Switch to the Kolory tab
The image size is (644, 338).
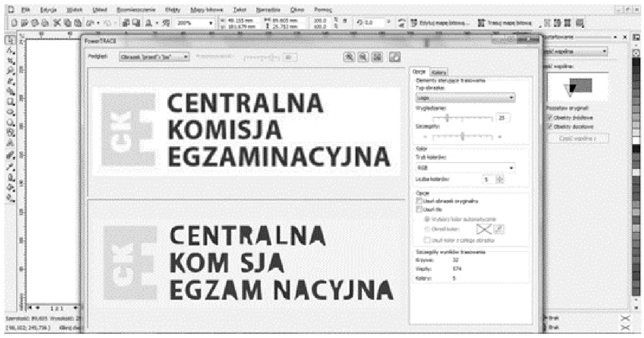[440, 72]
